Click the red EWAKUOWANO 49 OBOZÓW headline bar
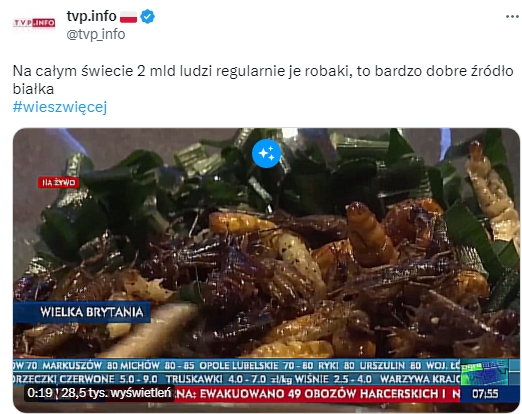Screen dimensions: 522x414 [x=317, y=394]
